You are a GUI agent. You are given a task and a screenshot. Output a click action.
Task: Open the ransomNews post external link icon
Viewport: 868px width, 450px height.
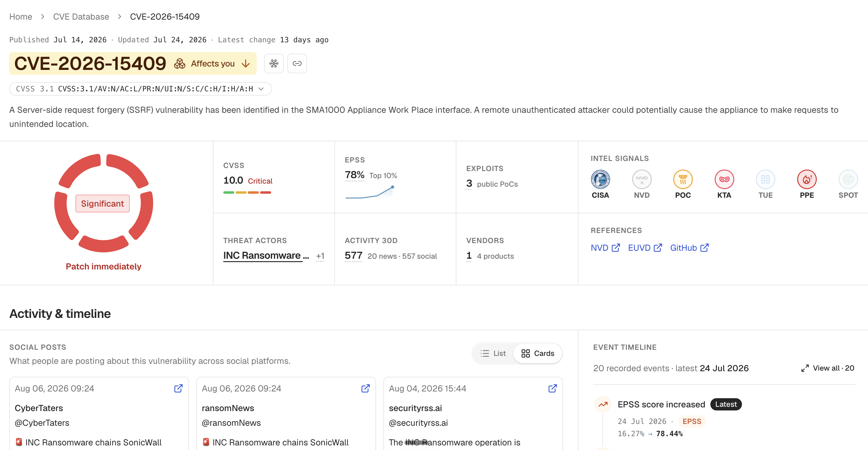[x=365, y=388]
